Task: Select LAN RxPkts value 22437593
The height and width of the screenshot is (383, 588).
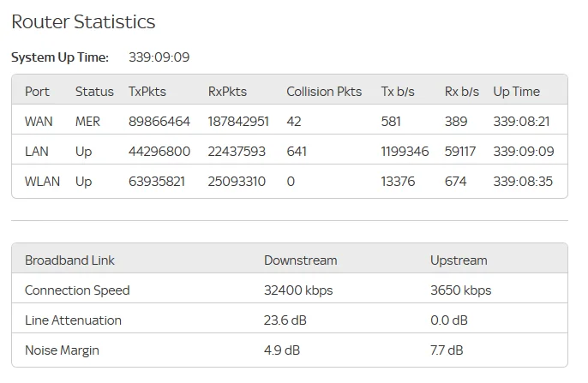Action: coord(237,152)
